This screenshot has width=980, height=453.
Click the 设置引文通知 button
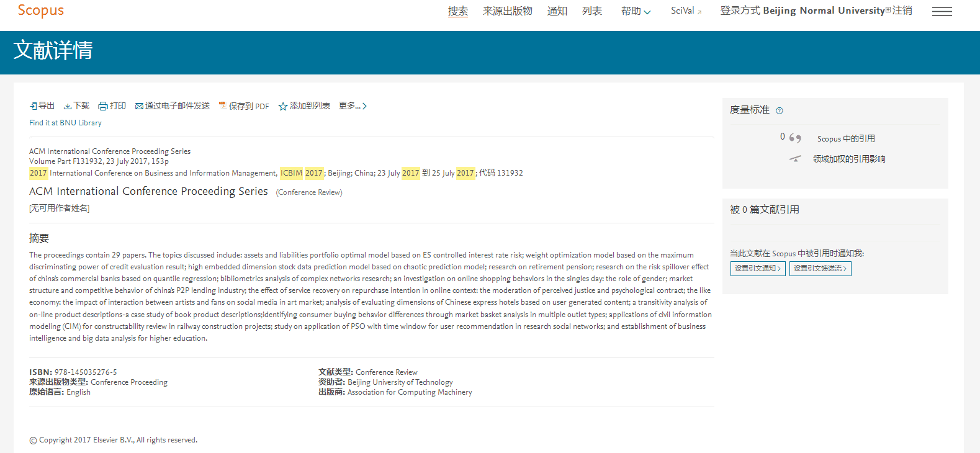[758, 268]
